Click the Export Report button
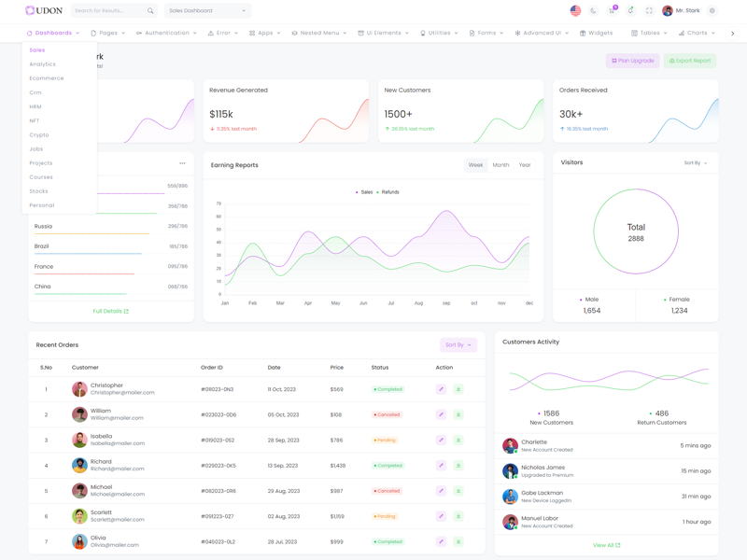 tap(690, 61)
